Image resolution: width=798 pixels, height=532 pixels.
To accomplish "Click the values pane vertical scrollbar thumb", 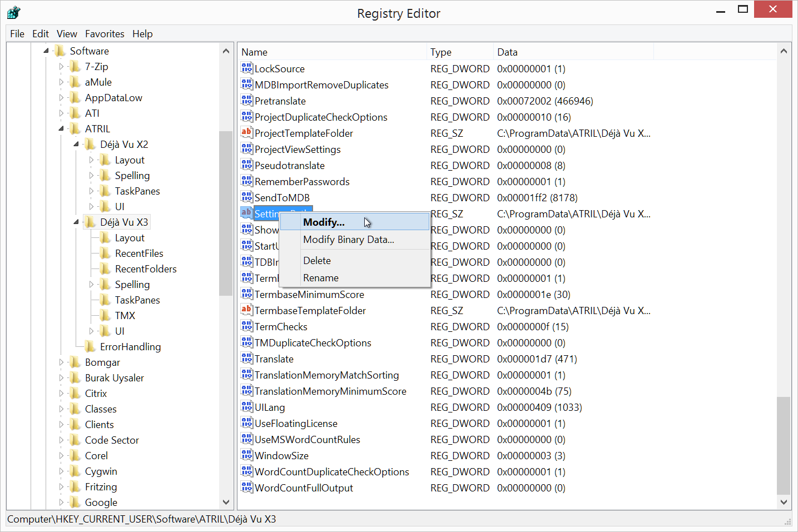I will pos(784,445).
